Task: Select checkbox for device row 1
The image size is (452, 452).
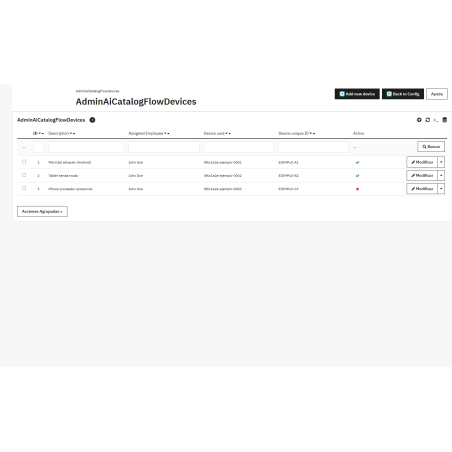Action: point(24,162)
